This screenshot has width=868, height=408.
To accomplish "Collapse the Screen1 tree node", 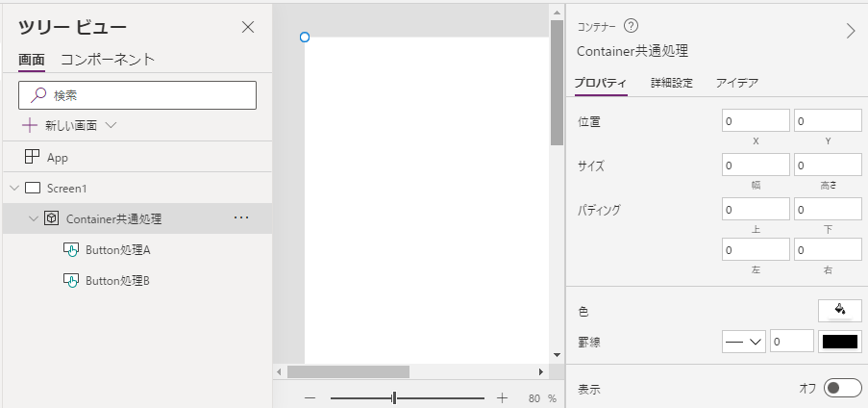I will [x=14, y=188].
